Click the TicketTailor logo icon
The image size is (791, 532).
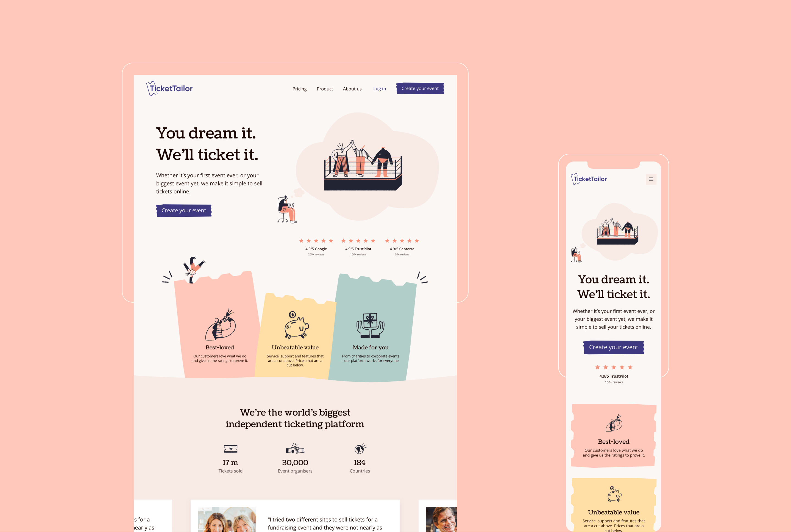150,88
